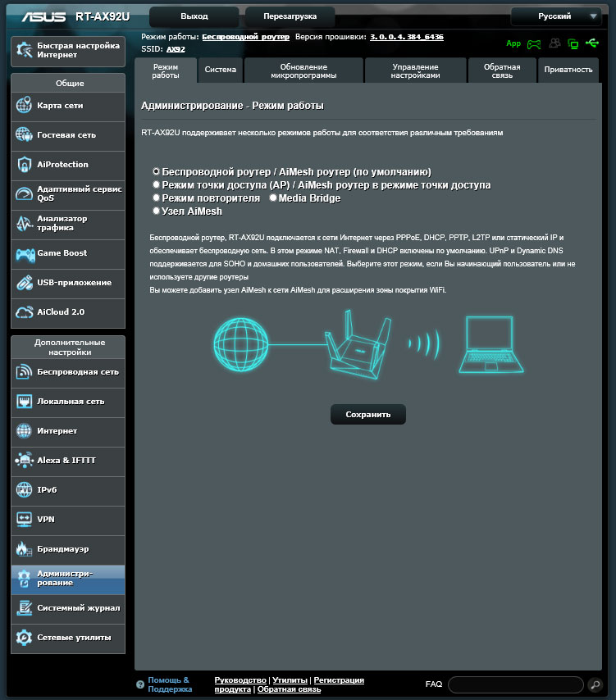Click the Сохранить button
Image resolution: width=616 pixels, height=700 pixels.
tap(368, 414)
